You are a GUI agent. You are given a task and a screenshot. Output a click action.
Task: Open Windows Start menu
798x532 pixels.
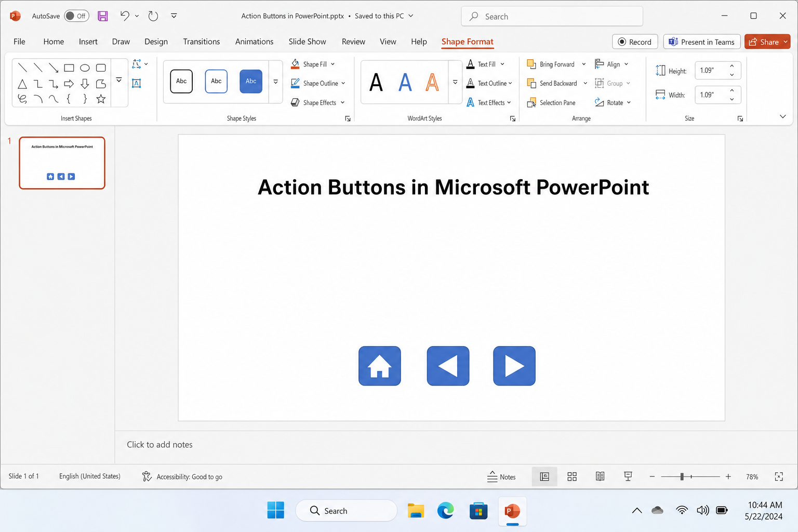(x=275, y=511)
